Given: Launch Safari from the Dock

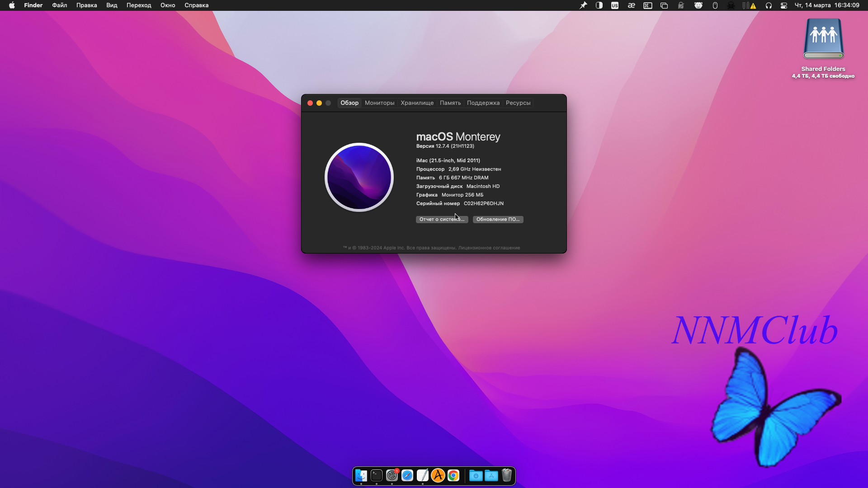Looking at the screenshot, I should click(x=407, y=475).
